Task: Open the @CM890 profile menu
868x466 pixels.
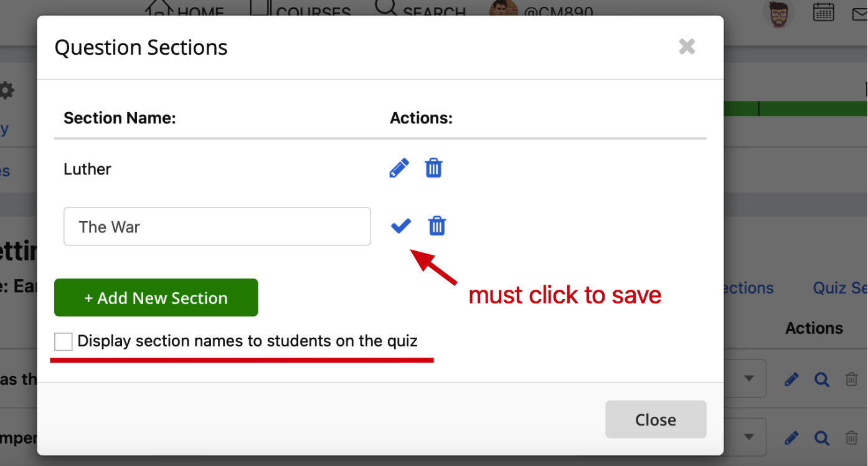Action: pyautogui.click(x=541, y=10)
